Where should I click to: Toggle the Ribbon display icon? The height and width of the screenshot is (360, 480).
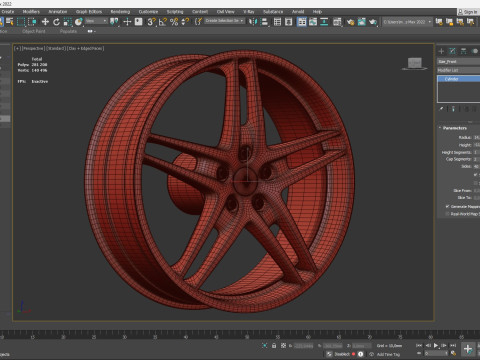point(302,22)
